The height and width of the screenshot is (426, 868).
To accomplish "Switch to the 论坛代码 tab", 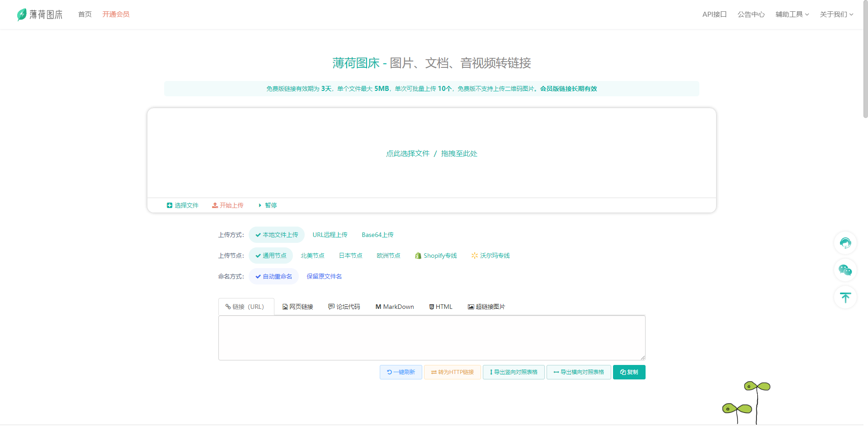I will (x=344, y=307).
